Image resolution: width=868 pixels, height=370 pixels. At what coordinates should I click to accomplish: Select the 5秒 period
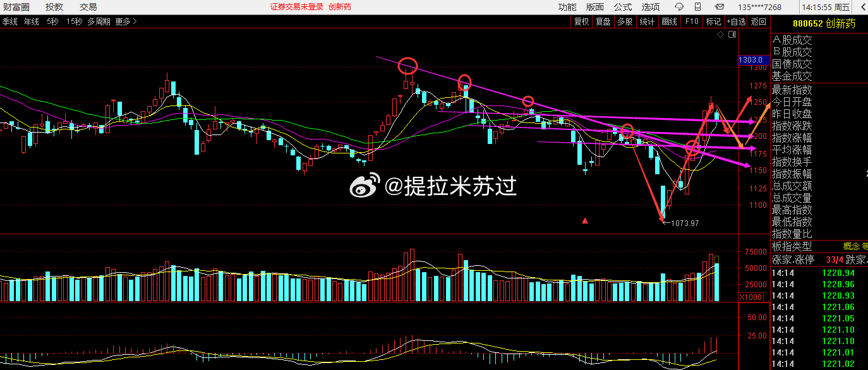52,21
